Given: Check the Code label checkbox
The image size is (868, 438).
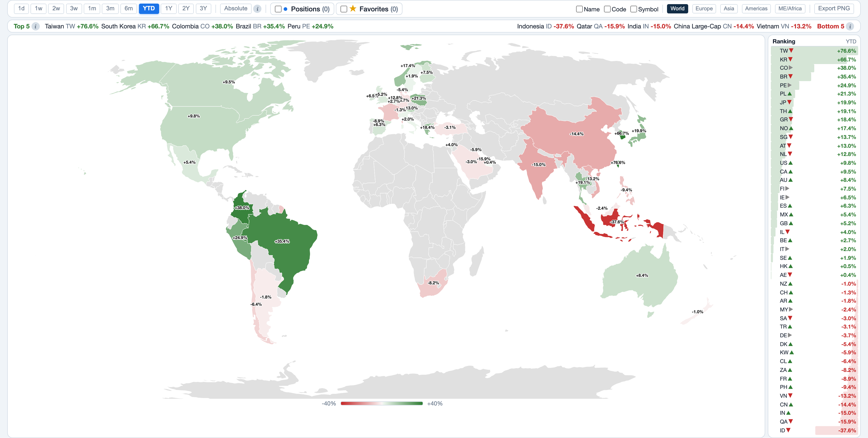Looking at the screenshot, I should 607,9.
